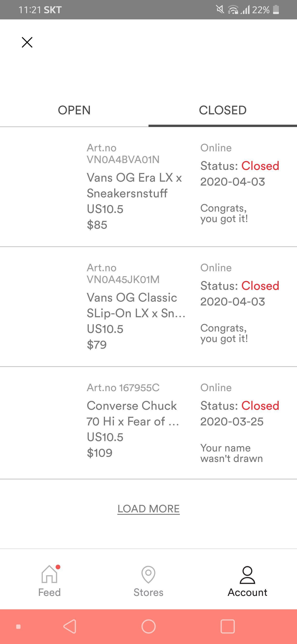Open Vans OG Era LX x Sneakersnstuff entry
Image resolution: width=297 pixels, height=644 pixels.
tap(134, 185)
